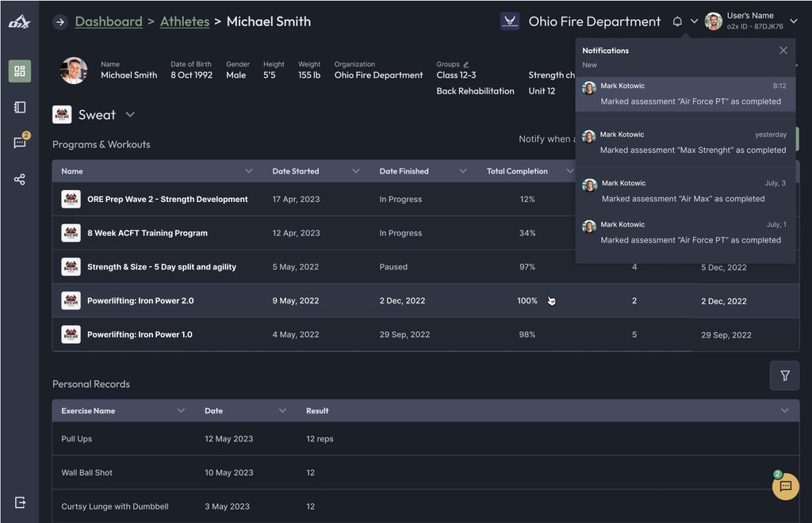Sort by Exercise Name column chevron
The width and height of the screenshot is (812, 523).
pos(181,410)
